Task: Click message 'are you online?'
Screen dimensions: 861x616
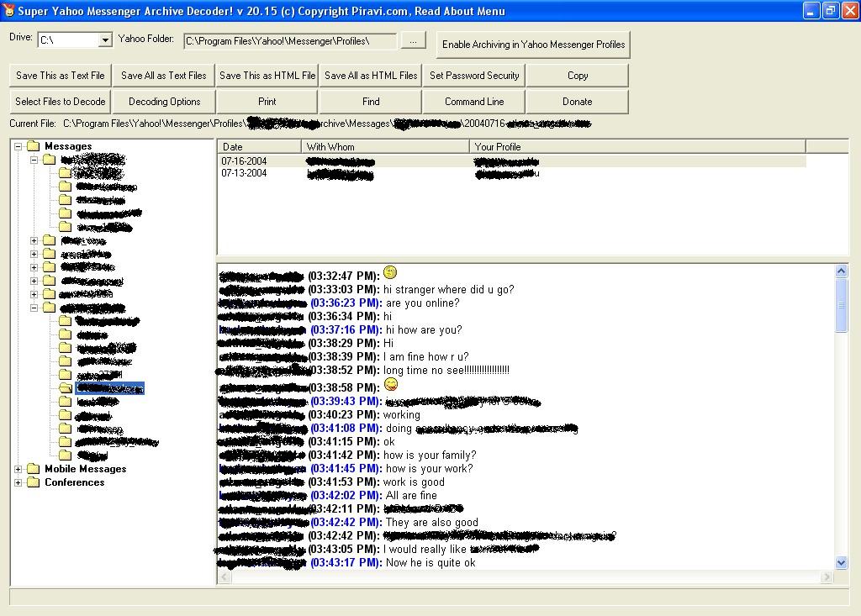Action: (x=422, y=303)
